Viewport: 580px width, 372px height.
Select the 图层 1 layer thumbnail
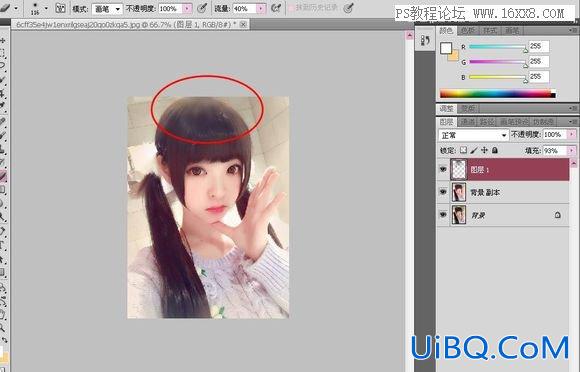coord(459,169)
